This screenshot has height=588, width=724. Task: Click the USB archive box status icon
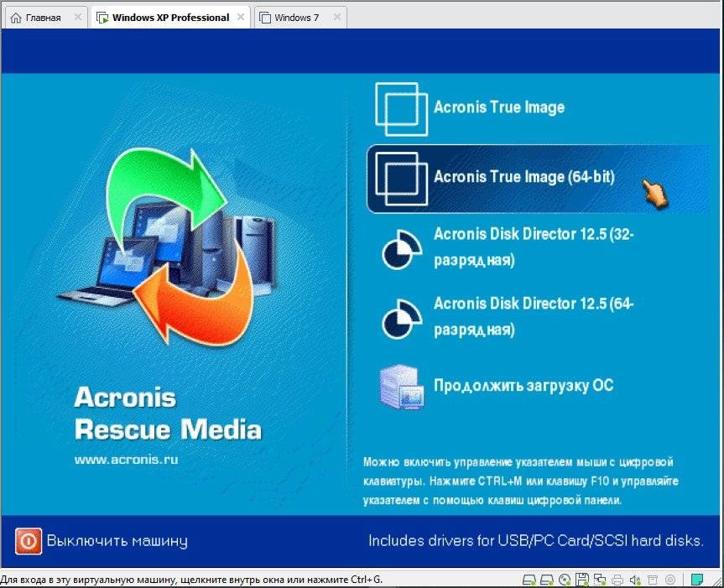[x=653, y=580]
